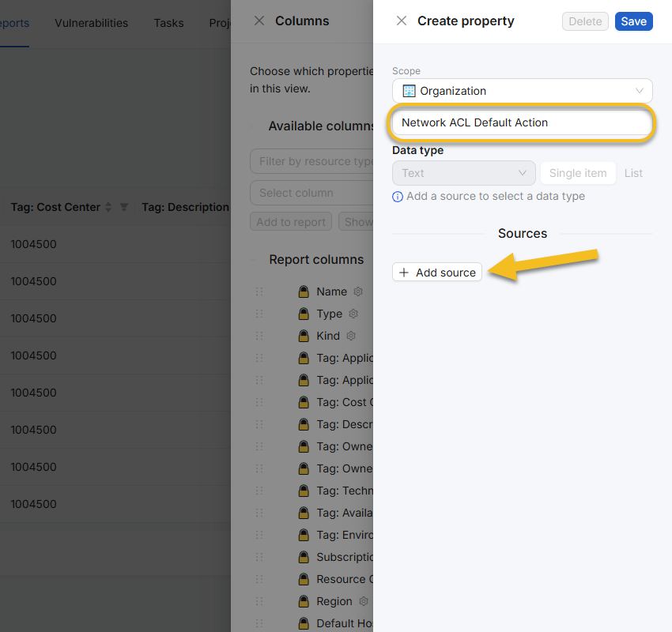Click the Tag: Cost Center column header
Screen dimensions: 672x632
tap(55, 207)
